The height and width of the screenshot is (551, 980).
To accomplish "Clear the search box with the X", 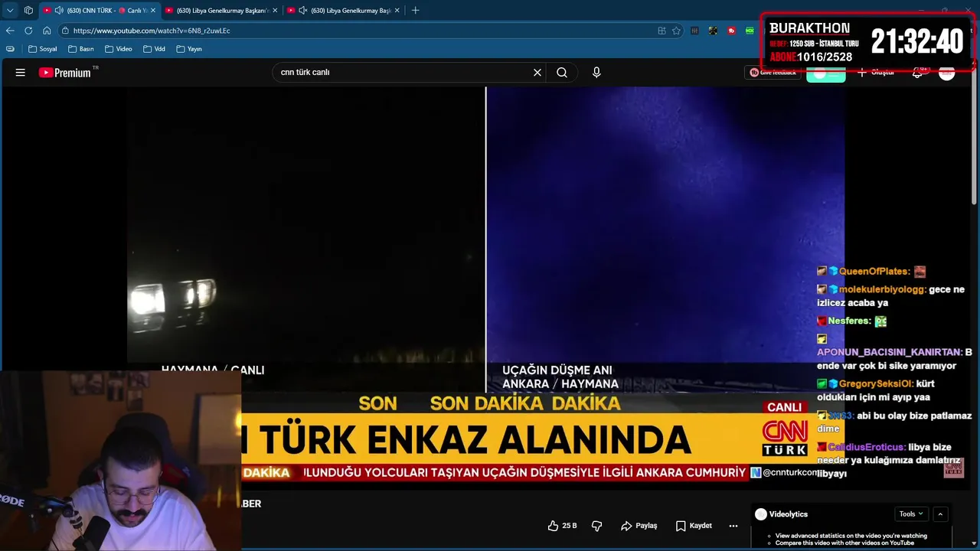I will [x=537, y=73].
